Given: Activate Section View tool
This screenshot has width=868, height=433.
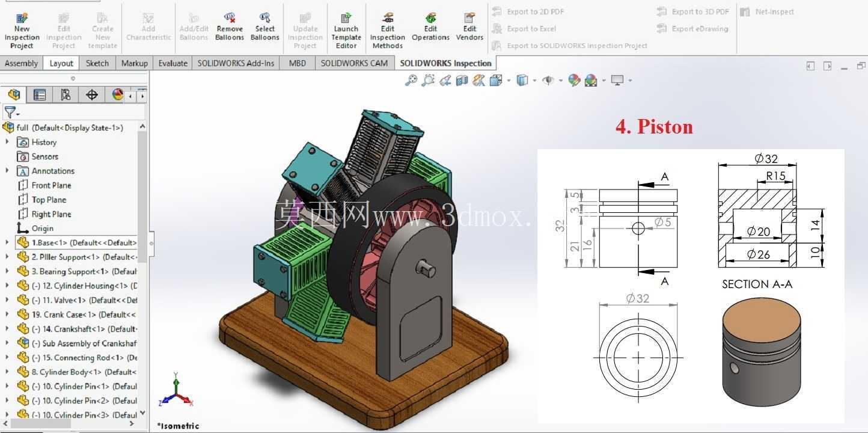Looking at the screenshot, I should (x=462, y=80).
